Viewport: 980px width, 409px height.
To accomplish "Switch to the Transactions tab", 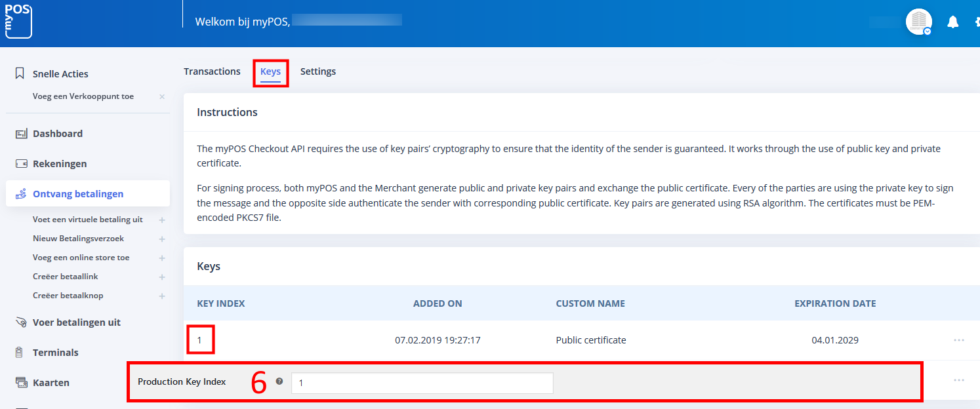I will pos(212,71).
